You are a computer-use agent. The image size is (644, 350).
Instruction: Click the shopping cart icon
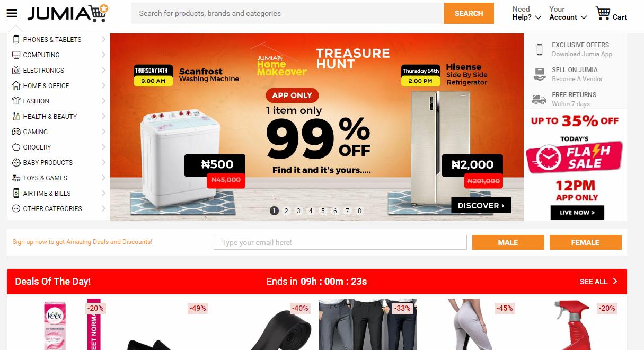click(603, 13)
